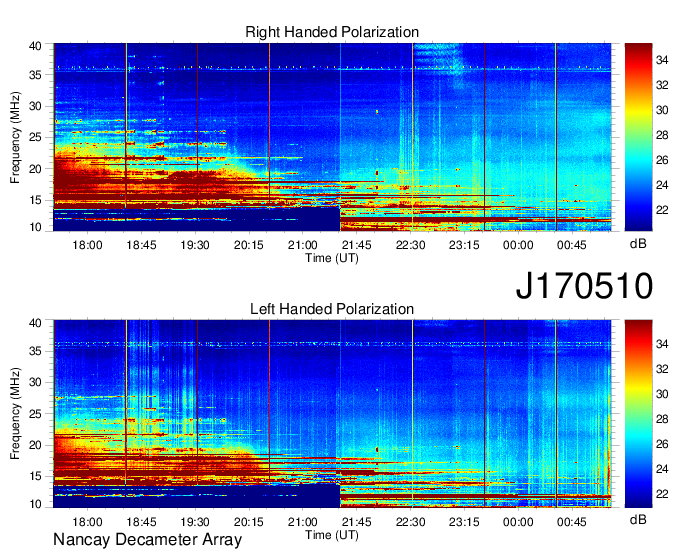Click the 20:15 tick on the left-handed plot
The width and height of the screenshot is (680, 552).
click(x=248, y=522)
